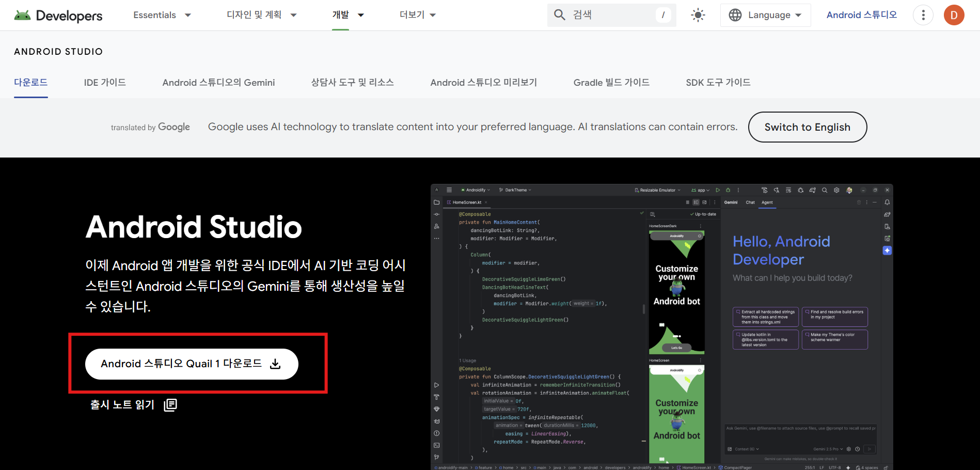Viewport: 980px width, 470px height.
Task: Click the "translated by Google" label
Action: [x=150, y=127]
